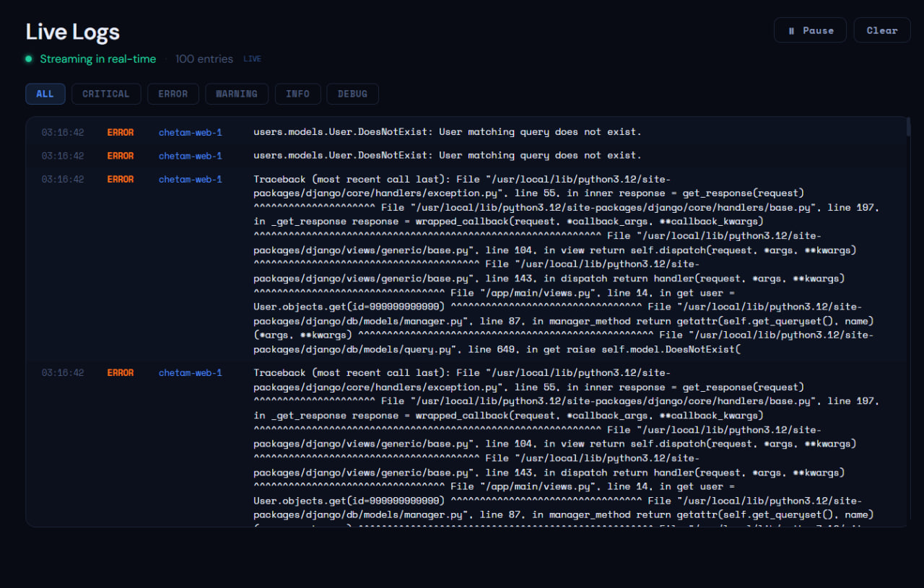Show only INFO logs
The image size is (924, 588).
click(297, 94)
